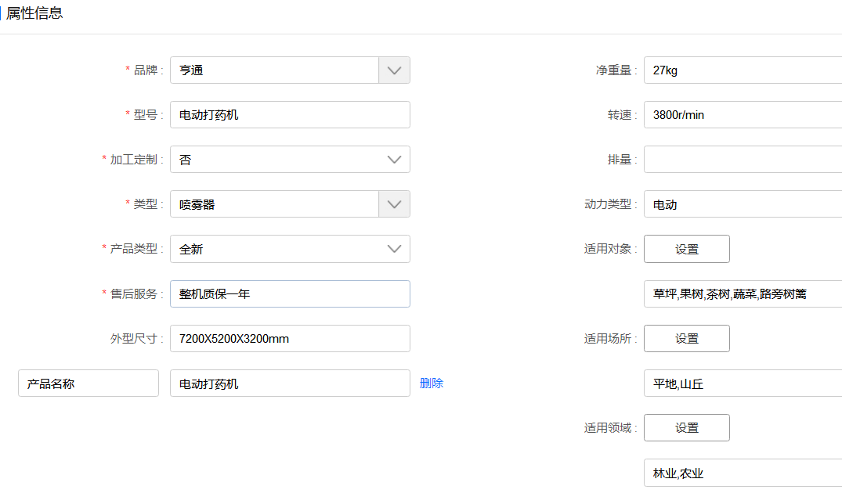842x504 pixels.
Task: Select the 动力类型 power type field
Action: (742, 204)
